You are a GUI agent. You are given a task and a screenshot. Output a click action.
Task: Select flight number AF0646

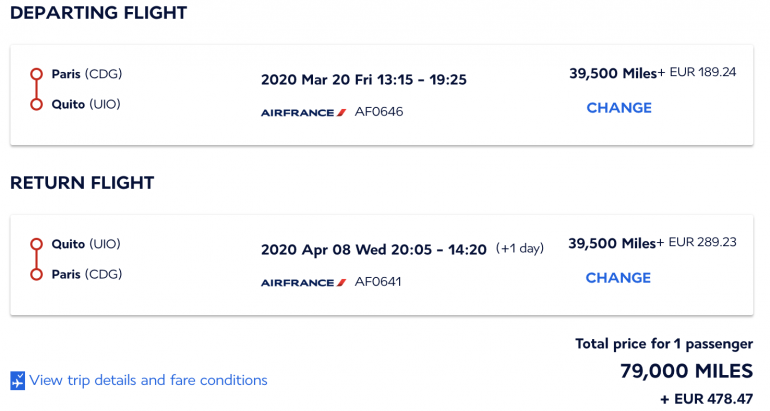coord(379,112)
